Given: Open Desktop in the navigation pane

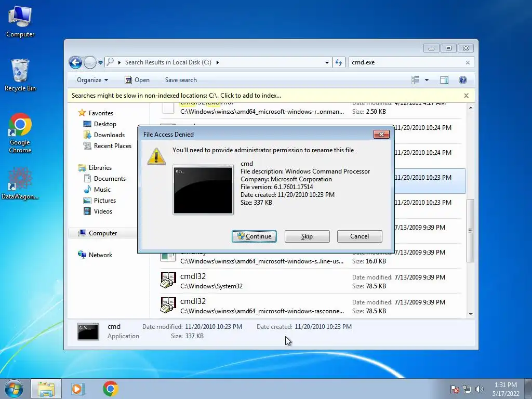Looking at the screenshot, I should tap(100, 124).
